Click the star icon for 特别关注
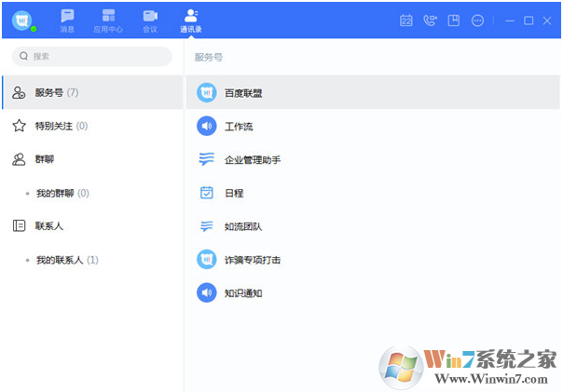The image size is (563, 392). (19, 126)
